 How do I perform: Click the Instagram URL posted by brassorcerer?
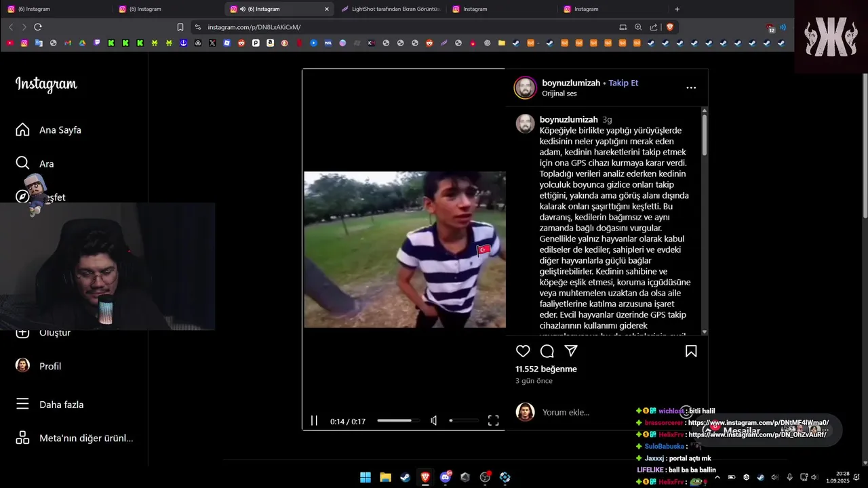(758, 423)
